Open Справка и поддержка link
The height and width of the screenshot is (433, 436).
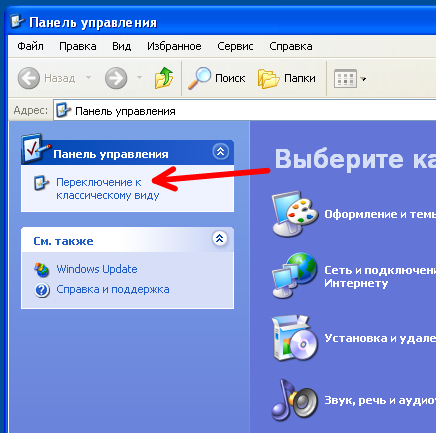[113, 289]
